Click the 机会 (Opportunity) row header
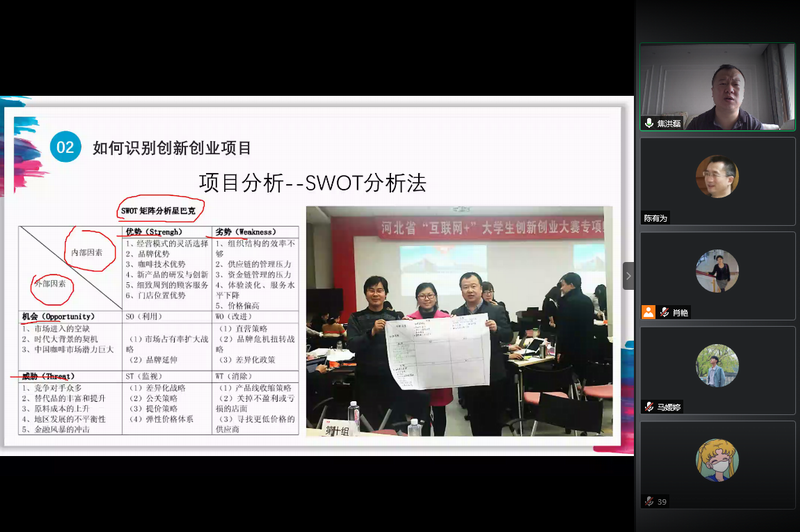The width and height of the screenshot is (800, 532). 57,317
